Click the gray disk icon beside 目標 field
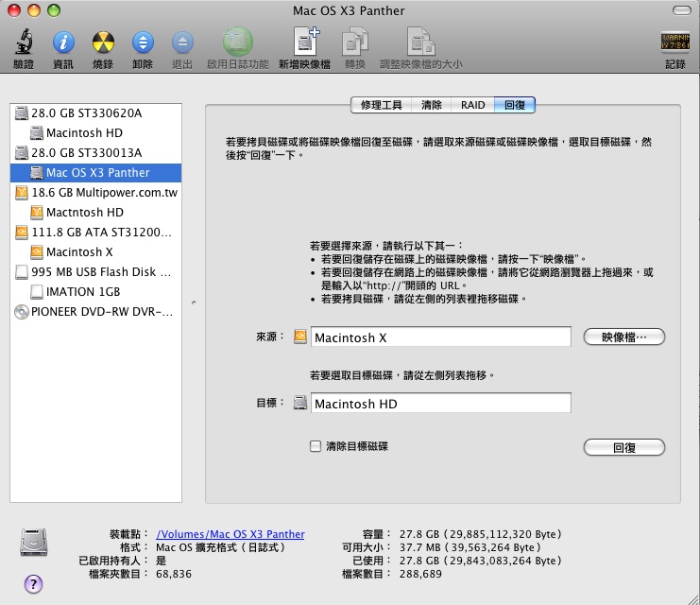 point(300,403)
